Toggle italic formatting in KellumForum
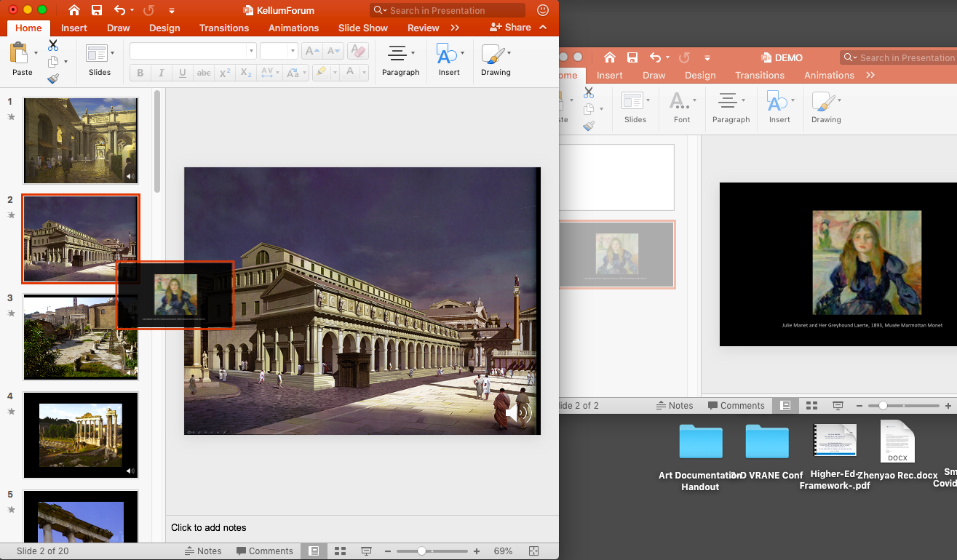Viewport: 957px width, 560px height. (x=162, y=73)
